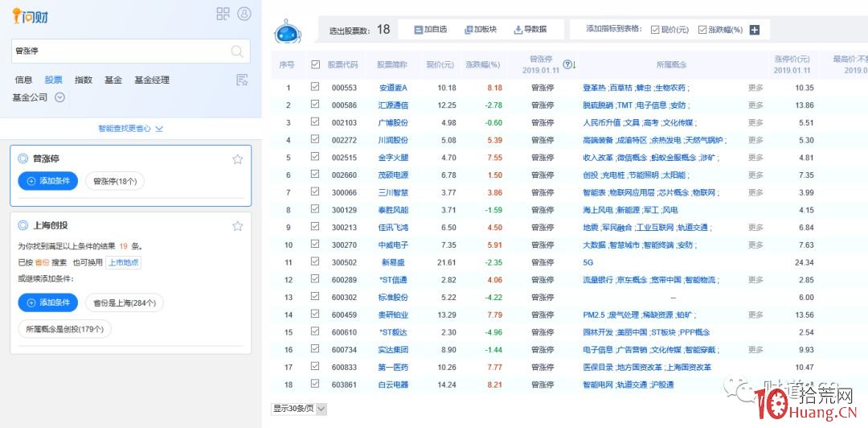Click the 曾涨停(18个) condition chip
Image resolution: width=868 pixels, height=428 pixels.
tap(115, 181)
